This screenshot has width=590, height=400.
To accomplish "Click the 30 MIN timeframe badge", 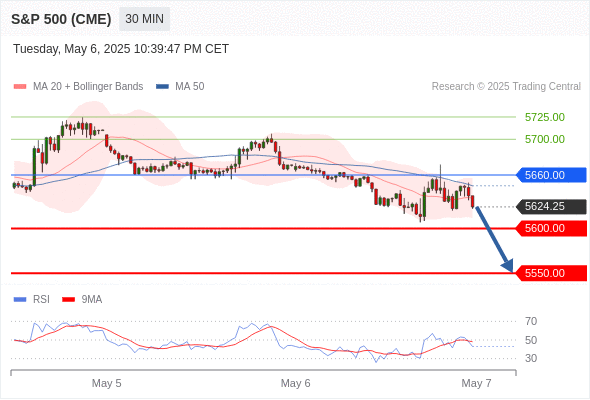I will pos(144,19).
